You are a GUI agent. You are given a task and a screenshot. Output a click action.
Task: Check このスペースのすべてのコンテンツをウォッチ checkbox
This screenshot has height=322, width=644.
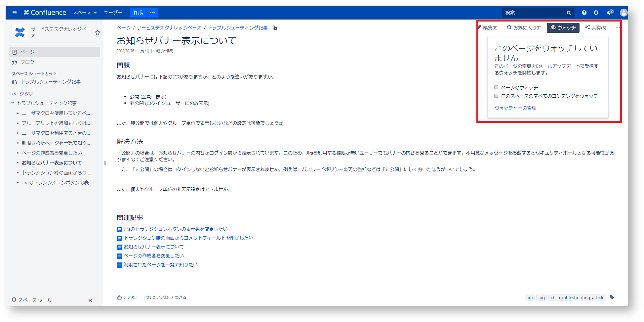point(496,96)
